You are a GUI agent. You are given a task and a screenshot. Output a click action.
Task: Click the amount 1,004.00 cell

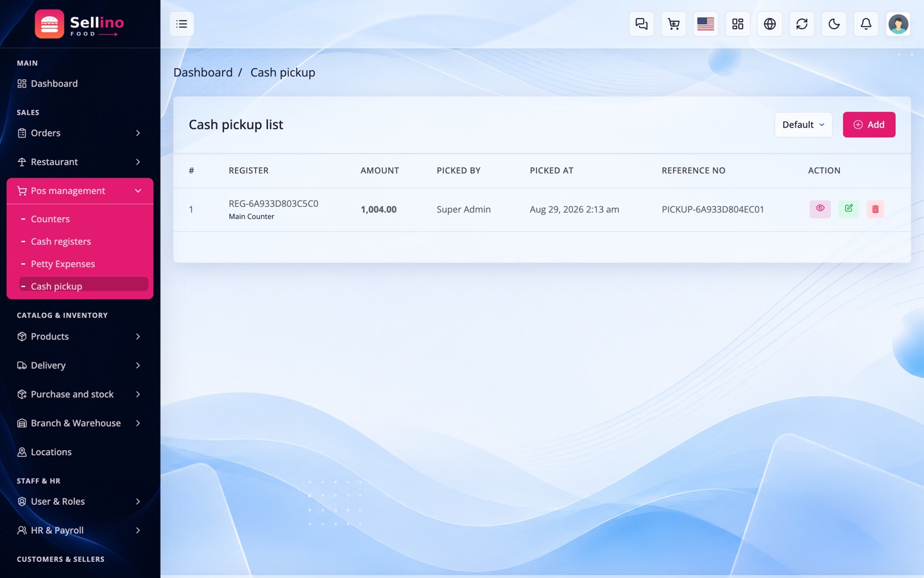(x=379, y=209)
